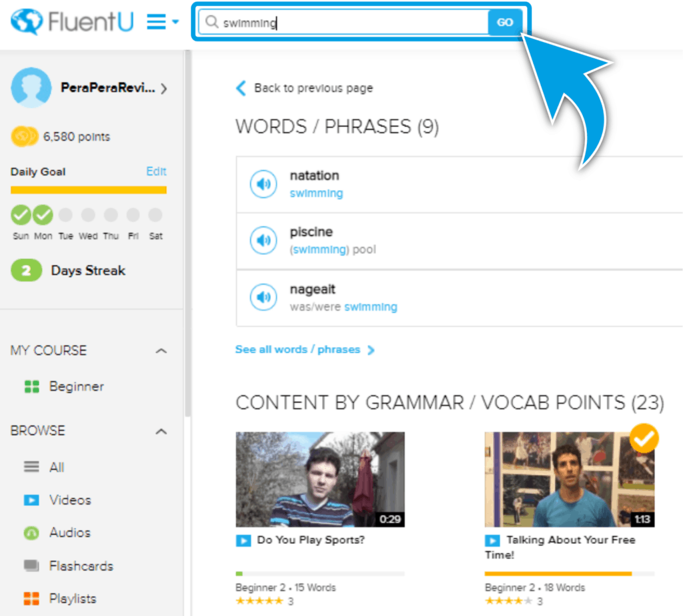Collapse the BROWSE section

(161, 432)
